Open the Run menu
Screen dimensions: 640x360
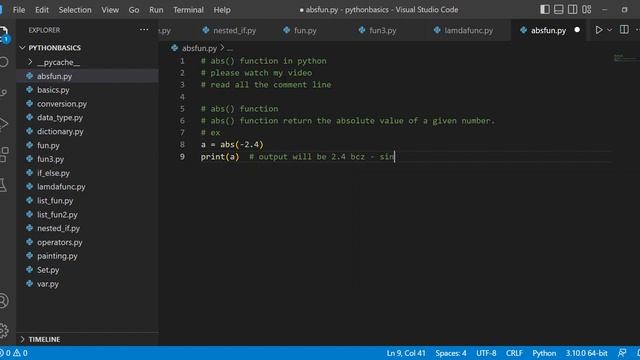click(156, 10)
